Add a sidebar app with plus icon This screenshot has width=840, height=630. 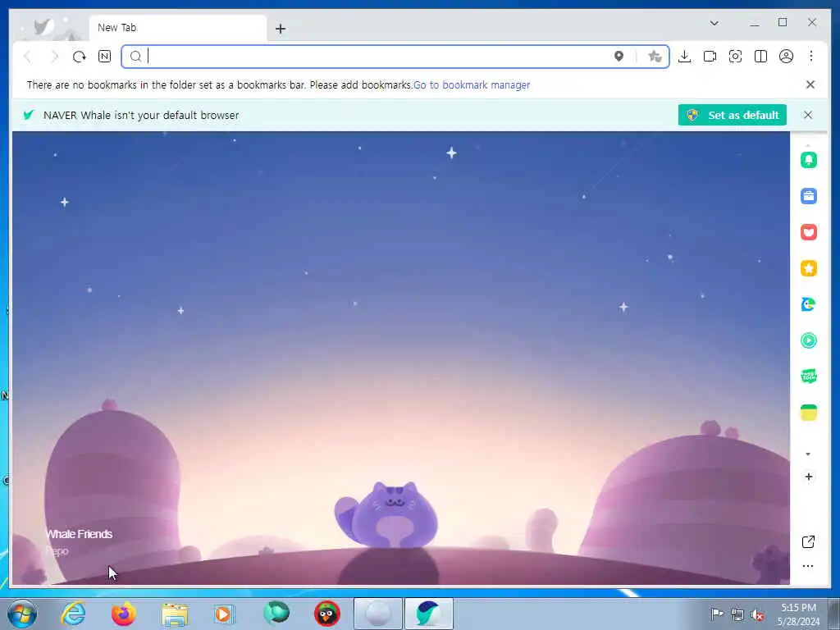(808, 477)
